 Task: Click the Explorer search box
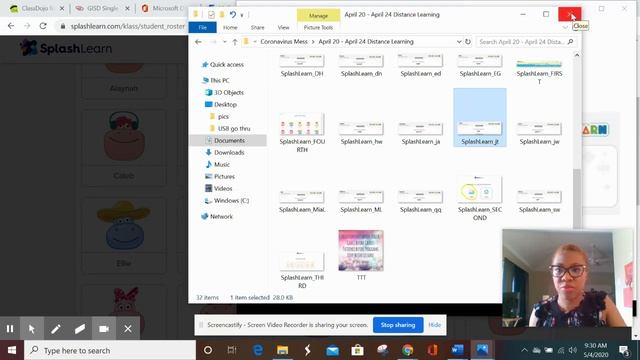[x=526, y=42]
